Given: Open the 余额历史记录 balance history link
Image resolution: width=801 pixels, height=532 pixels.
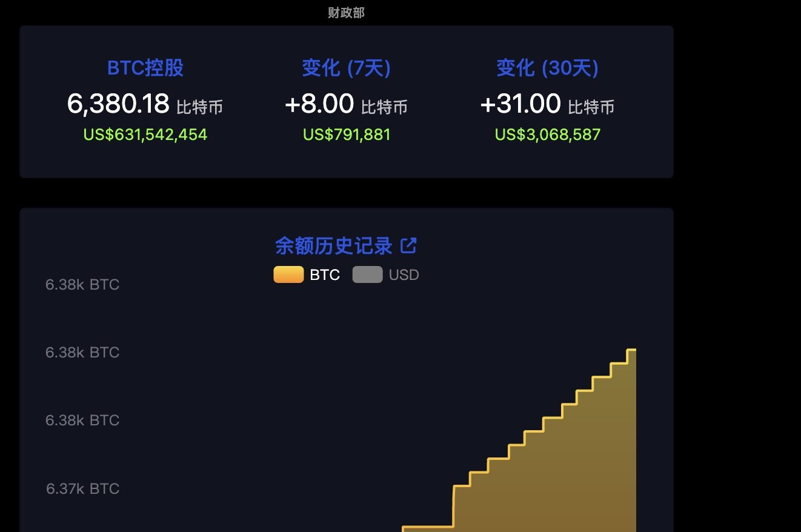Looking at the screenshot, I should (x=339, y=245).
